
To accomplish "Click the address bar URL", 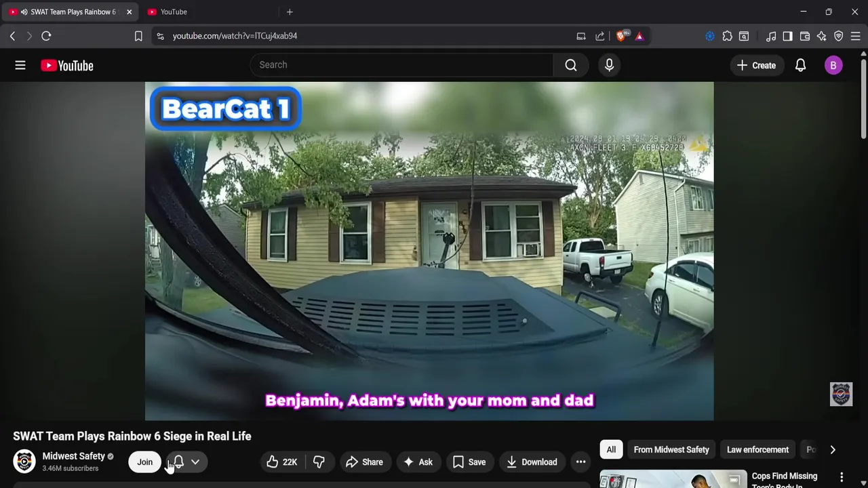I will 235,36.
